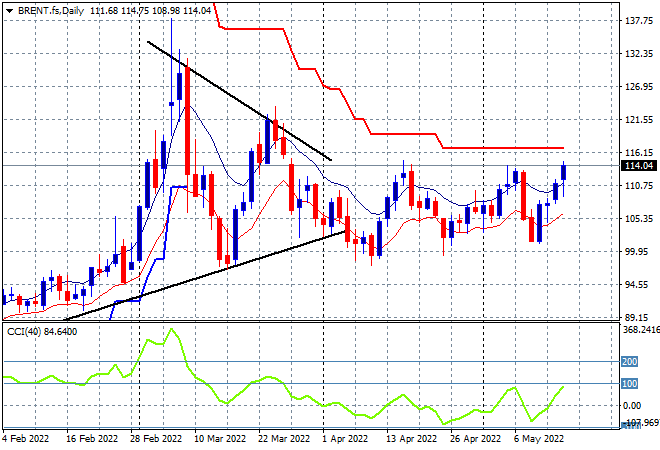Viewport: 660px width, 450px height.
Task: Select the descending black trendline
Action: click(240, 101)
